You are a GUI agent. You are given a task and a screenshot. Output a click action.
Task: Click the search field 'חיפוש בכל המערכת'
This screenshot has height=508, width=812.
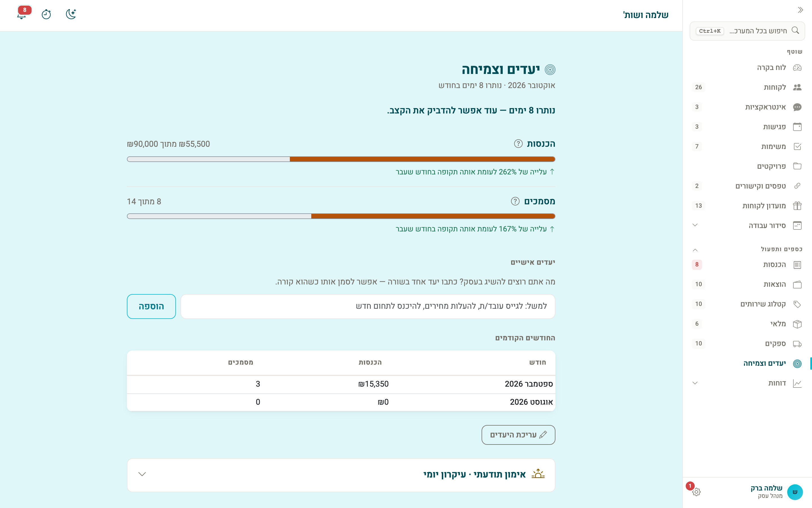(747, 31)
